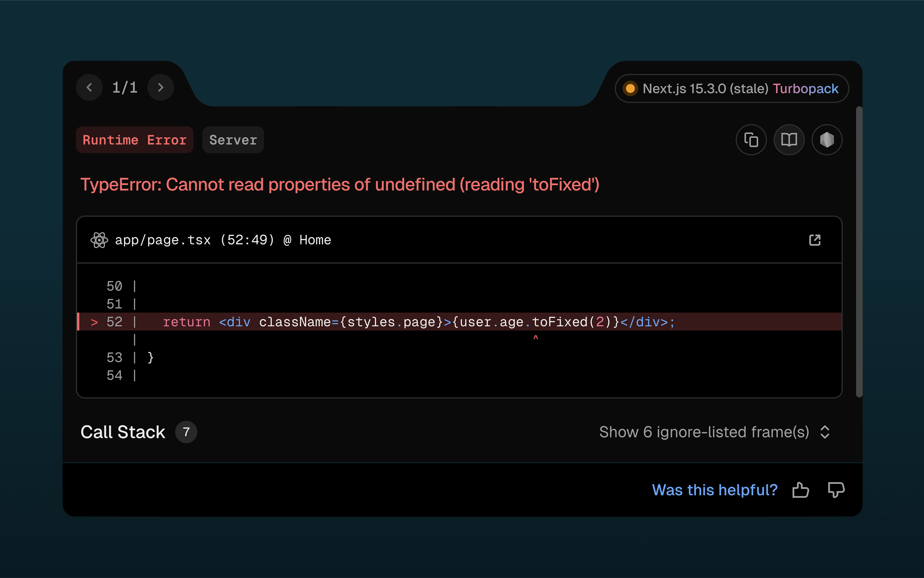This screenshot has height=578, width=924.
Task: Open app/page.tsx in editor icon
Action: coord(815,240)
